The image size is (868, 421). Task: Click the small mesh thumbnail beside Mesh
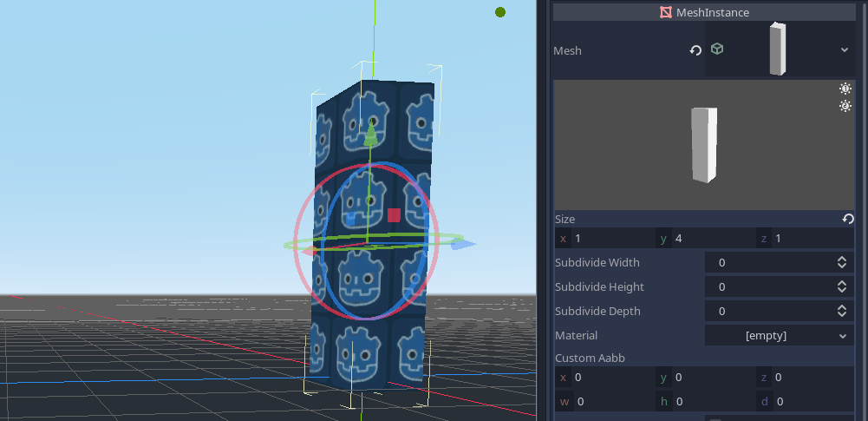tap(777, 49)
